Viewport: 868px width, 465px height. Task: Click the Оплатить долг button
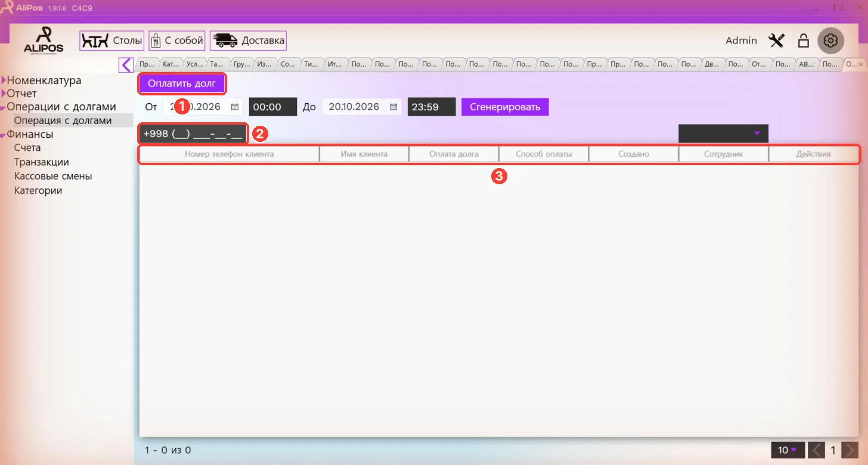[182, 83]
